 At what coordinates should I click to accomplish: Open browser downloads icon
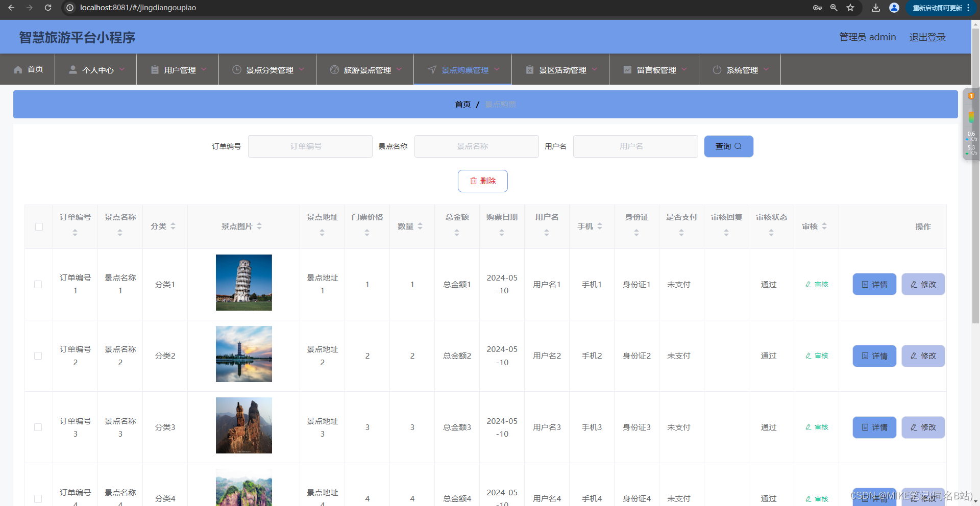[876, 8]
